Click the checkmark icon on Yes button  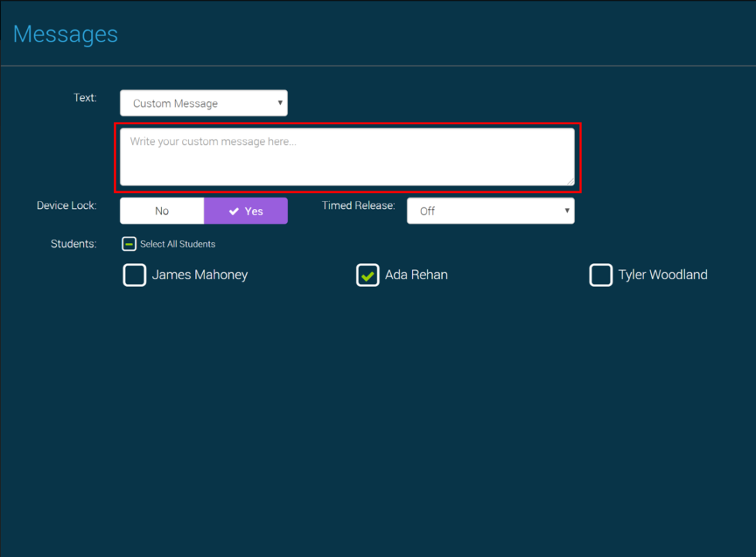(x=234, y=211)
